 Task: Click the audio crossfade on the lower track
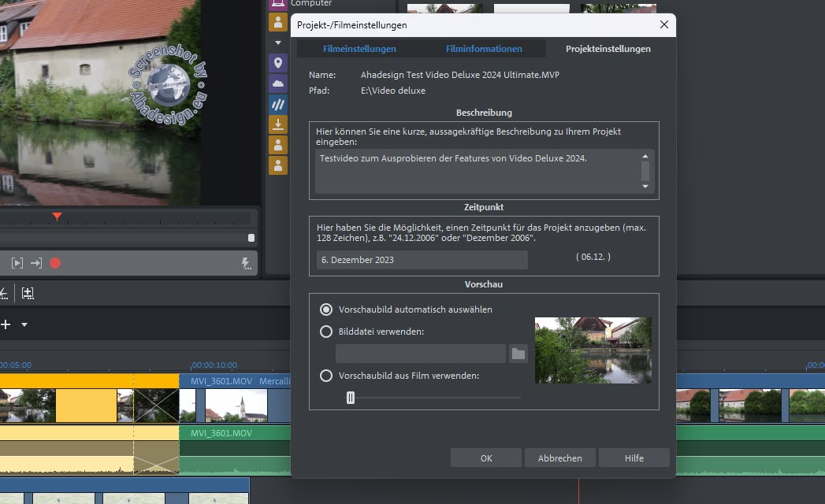click(156, 465)
